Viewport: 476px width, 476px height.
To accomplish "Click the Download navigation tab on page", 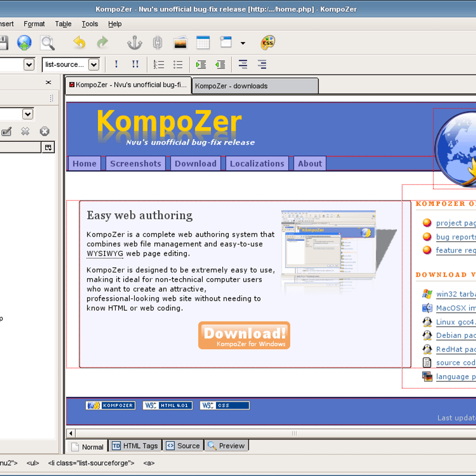I will 196,163.
